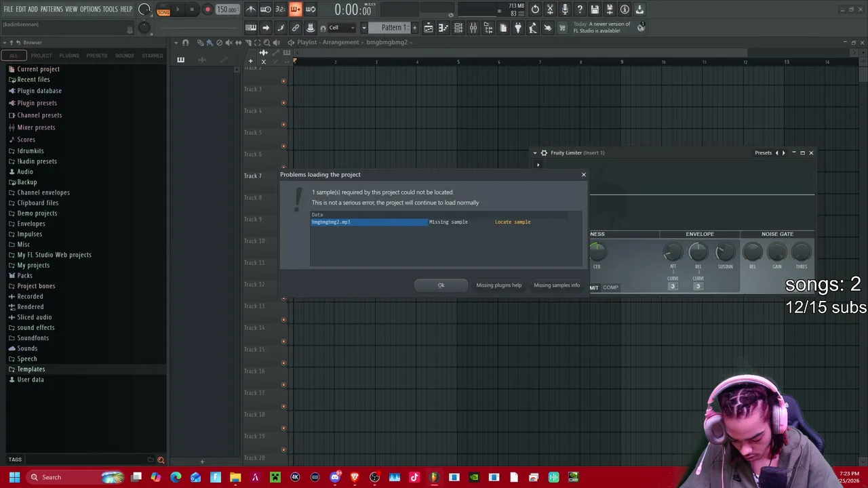Click the question mark help icon
Screen dimensions: 868x488
pyautogui.click(x=580, y=9)
